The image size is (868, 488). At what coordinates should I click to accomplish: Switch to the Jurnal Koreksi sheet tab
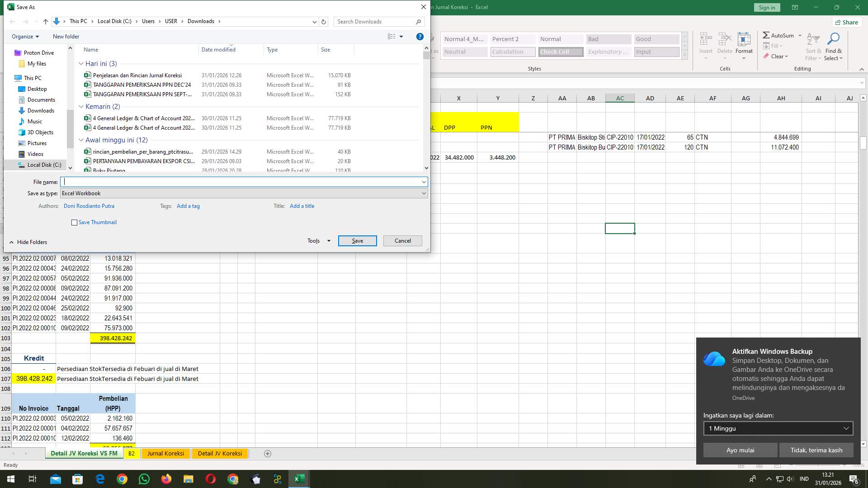click(x=165, y=453)
